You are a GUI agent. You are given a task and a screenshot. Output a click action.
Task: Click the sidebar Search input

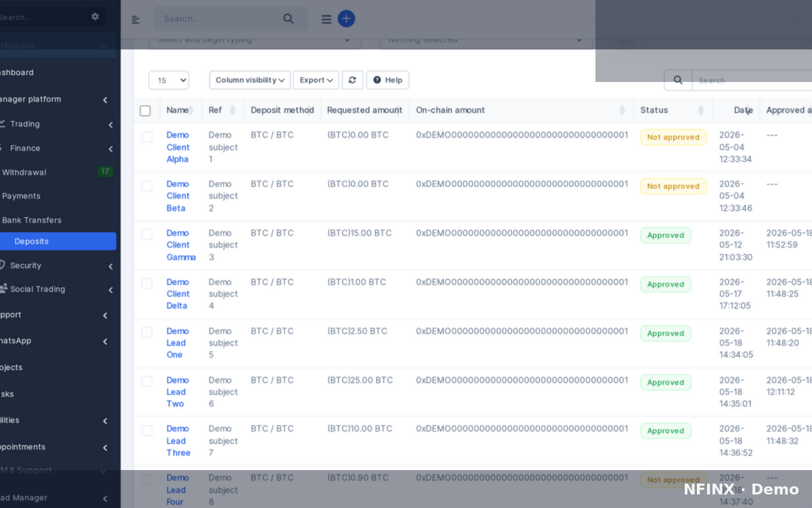pos(42,17)
